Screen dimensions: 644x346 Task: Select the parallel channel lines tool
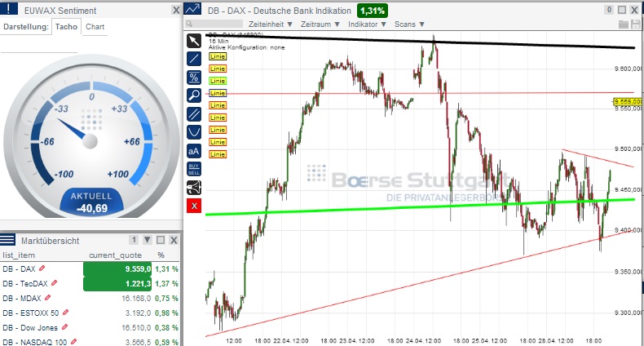tap(194, 113)
